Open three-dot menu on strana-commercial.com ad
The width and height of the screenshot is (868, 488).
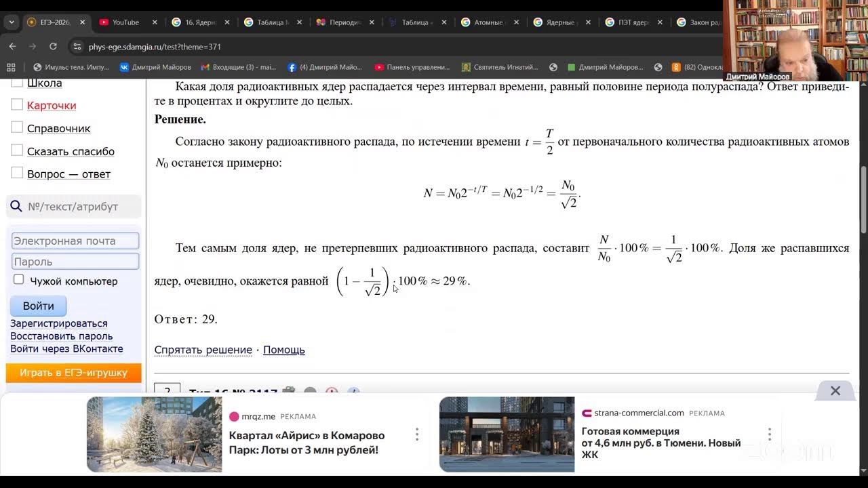(770, 434)
